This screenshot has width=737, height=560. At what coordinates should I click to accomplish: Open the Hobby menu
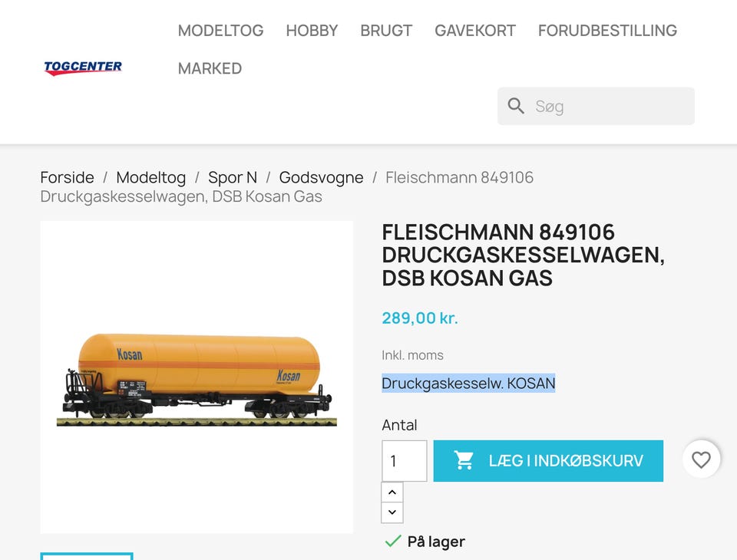312,31
